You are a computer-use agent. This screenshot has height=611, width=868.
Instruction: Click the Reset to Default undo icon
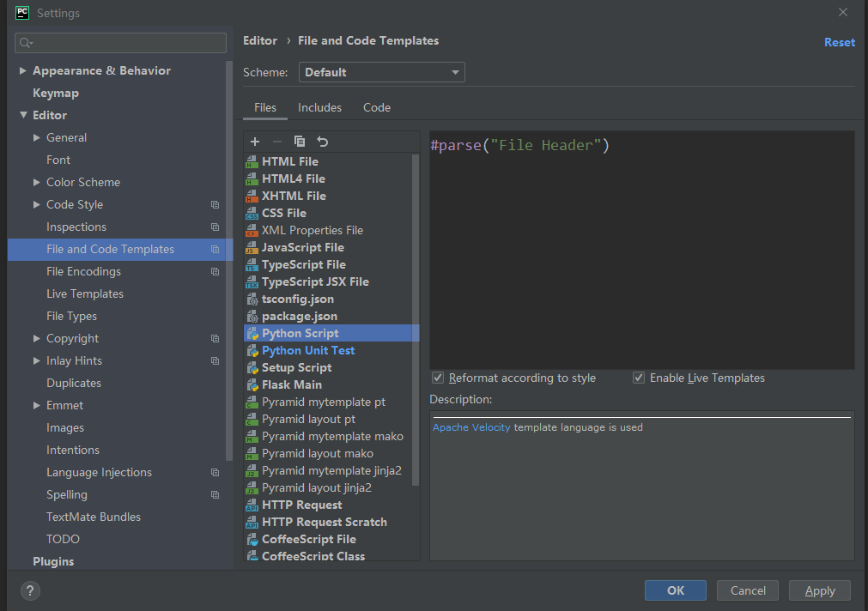point(323,142)
